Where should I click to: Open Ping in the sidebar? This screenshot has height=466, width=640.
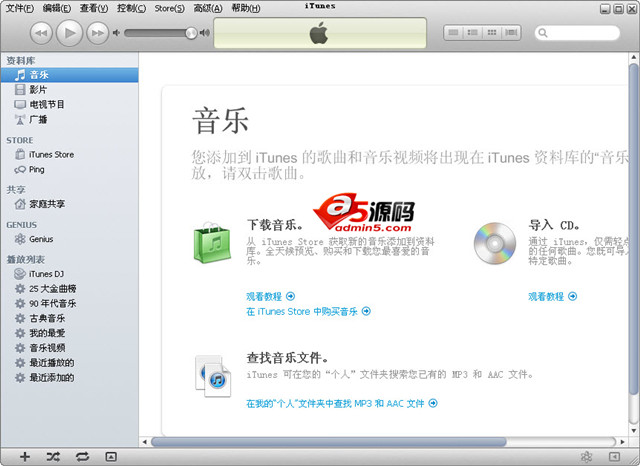69,169
